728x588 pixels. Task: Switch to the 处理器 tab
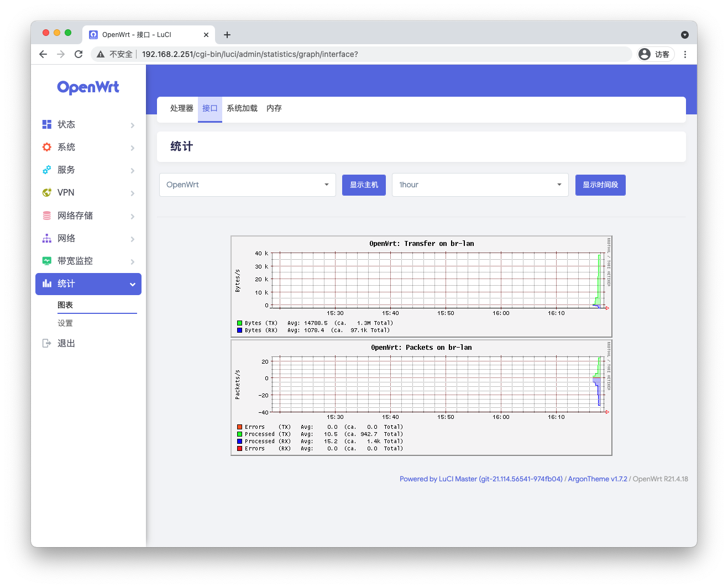[181, 108]
